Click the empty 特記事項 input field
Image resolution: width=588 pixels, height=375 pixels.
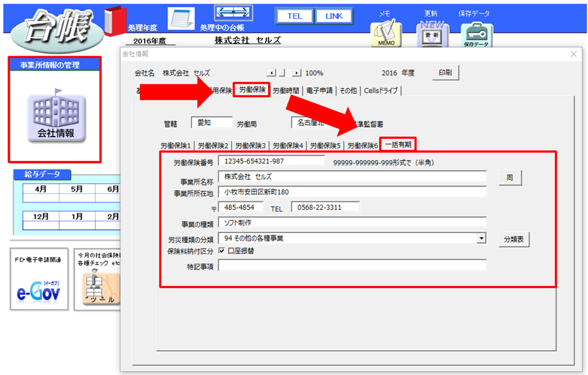(353, 265)
